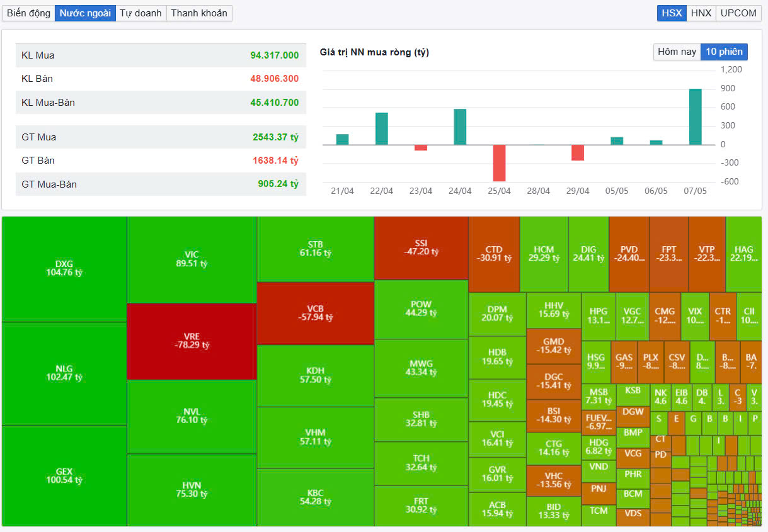Switch to the HNX exchange
The height and width of the screenshot is (532, 768).
pos(701,13)
